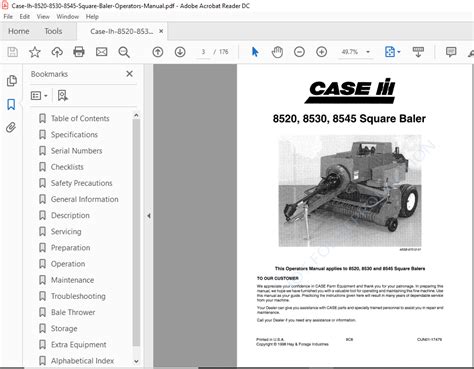Image resolution: width=474 pixels, height=369 pixels.
Task: Go to Troubleshooting bookmark
Action: (x=78, y=296)
